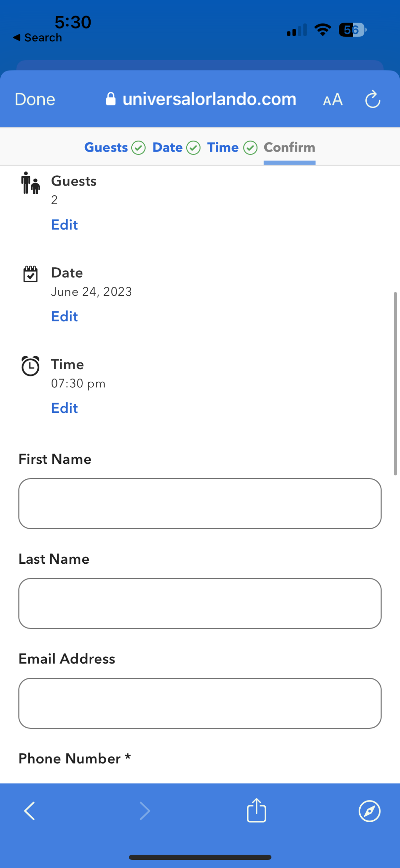Viewport: 400px width, 868px height.
Task: Click the page scrollbar on right edge
Action: coord(395,383)
